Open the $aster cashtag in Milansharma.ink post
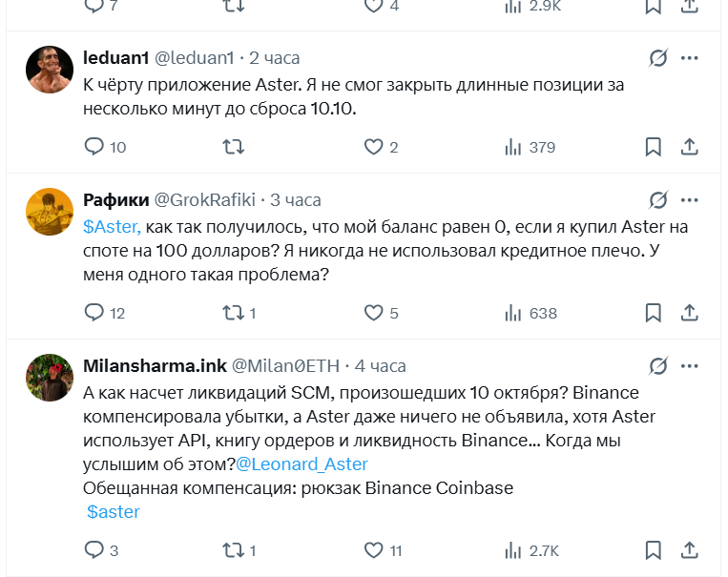 click(x=114, y=512)
